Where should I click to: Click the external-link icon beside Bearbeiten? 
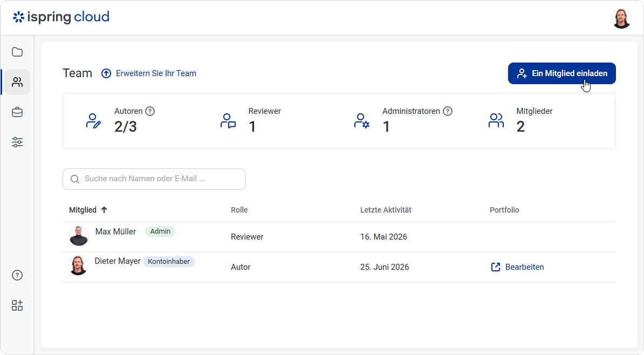pyautogui.click(x=496, y=267)
